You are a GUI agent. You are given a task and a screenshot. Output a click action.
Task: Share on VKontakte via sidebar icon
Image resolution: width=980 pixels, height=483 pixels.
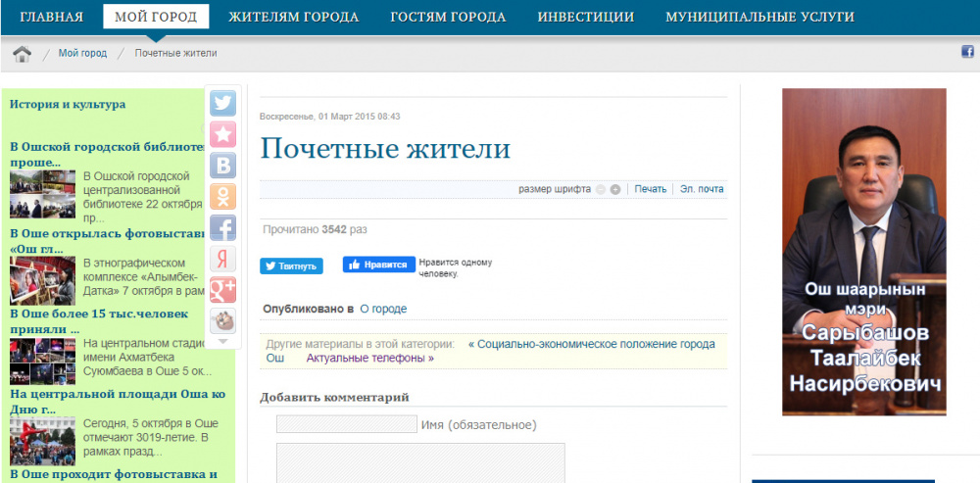coord(222,166)
